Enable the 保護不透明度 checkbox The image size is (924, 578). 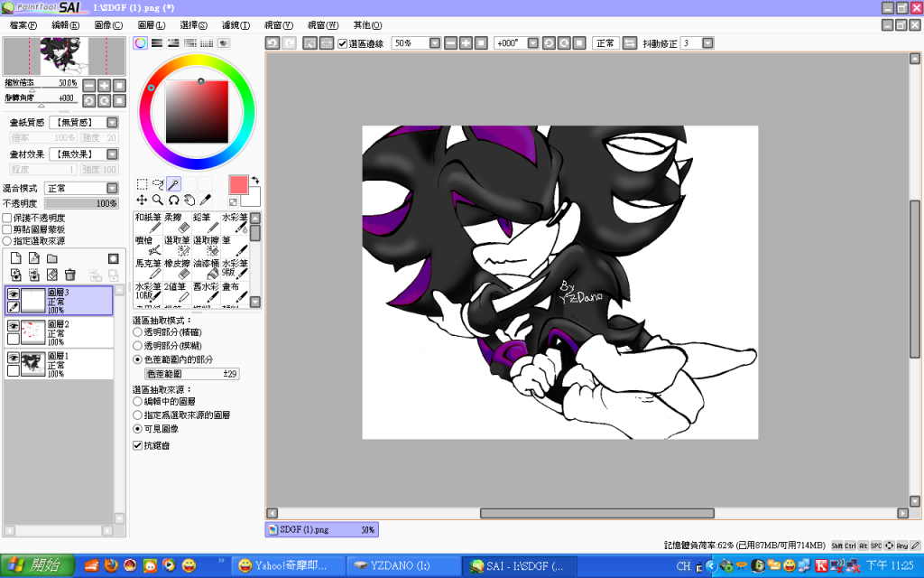point(7,218)
